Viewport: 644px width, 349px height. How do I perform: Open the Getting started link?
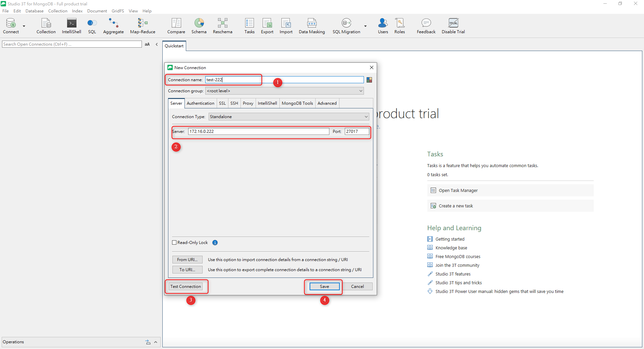click(450, 239)
